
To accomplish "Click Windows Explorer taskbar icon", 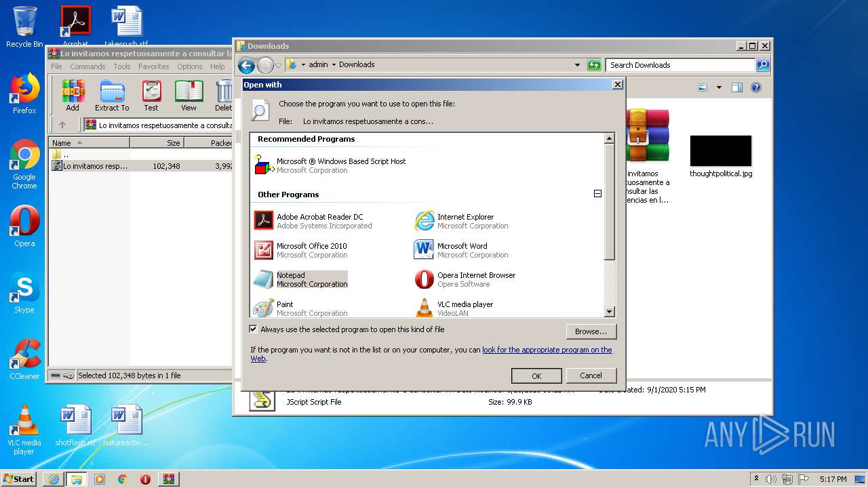I will [x=77, y=479].
